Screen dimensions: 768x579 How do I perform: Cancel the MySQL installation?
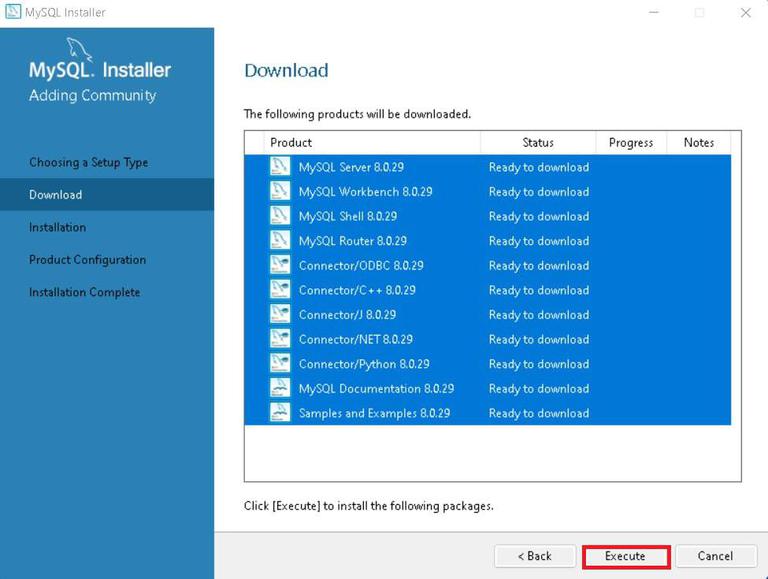pos(716,556)
